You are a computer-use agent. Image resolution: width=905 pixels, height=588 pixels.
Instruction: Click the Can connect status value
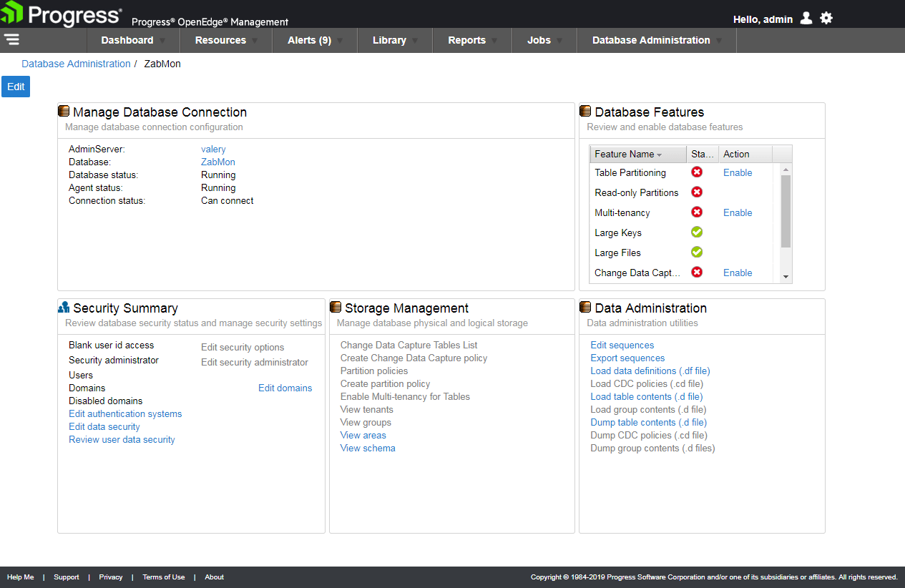point(228,200)
